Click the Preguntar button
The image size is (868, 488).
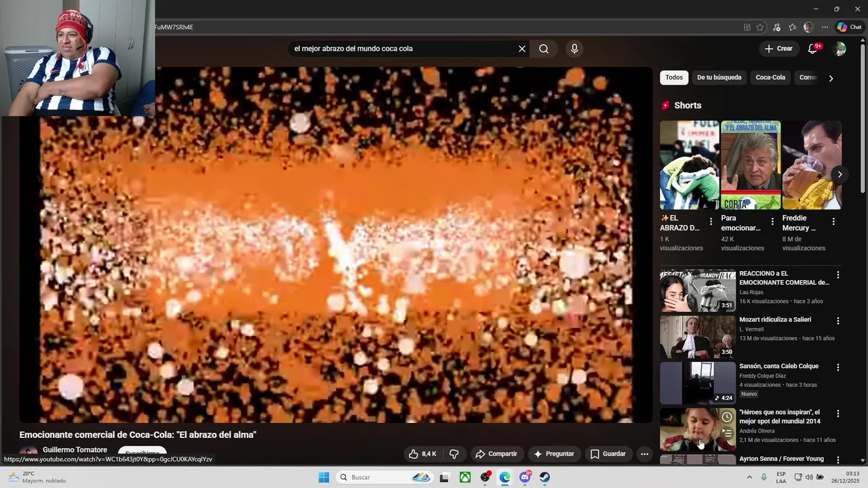(x=553, y=454)
